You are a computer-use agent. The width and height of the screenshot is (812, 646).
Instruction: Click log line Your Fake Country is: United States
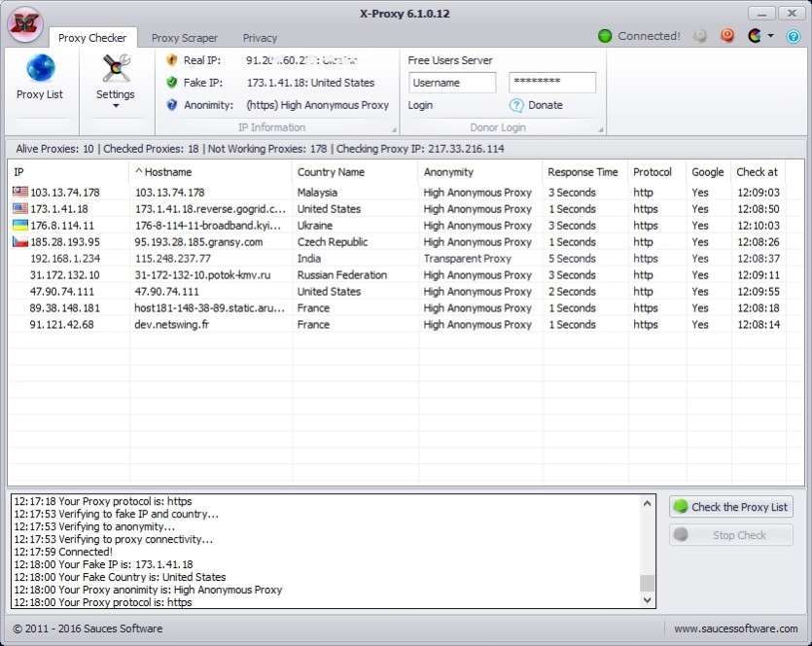120,577
